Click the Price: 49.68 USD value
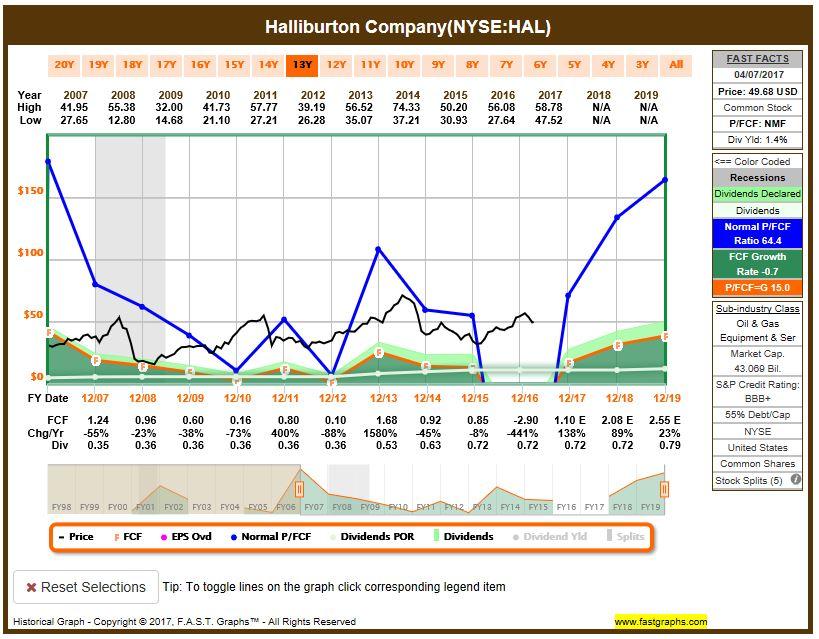 pos(757,91)
